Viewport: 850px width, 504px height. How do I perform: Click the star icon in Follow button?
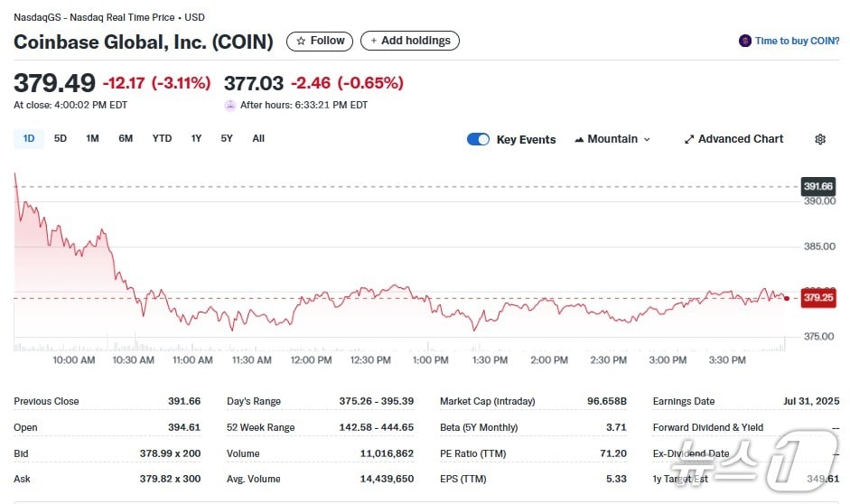point(301,41)
